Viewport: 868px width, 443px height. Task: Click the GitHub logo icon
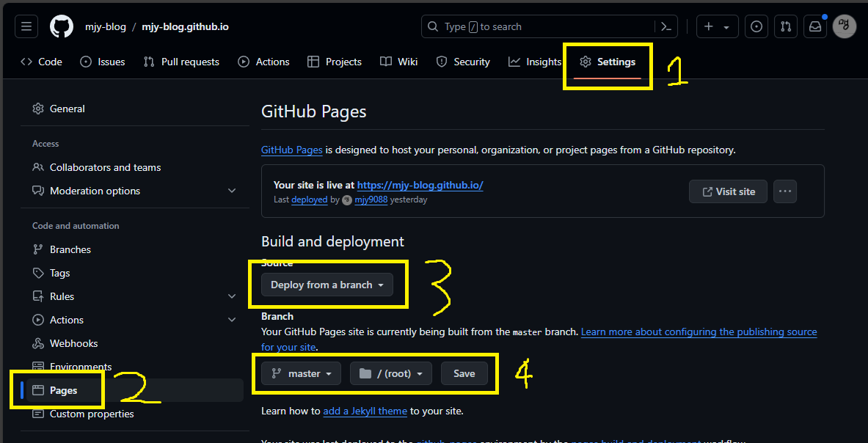point(62,27)
